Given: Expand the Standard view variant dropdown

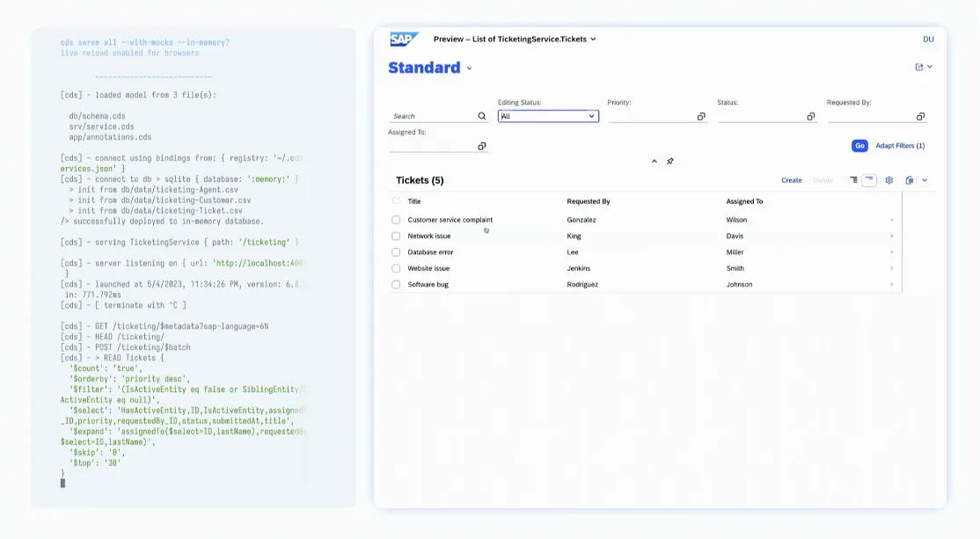Looking at the screenshot, I should [x=469, y=69].
